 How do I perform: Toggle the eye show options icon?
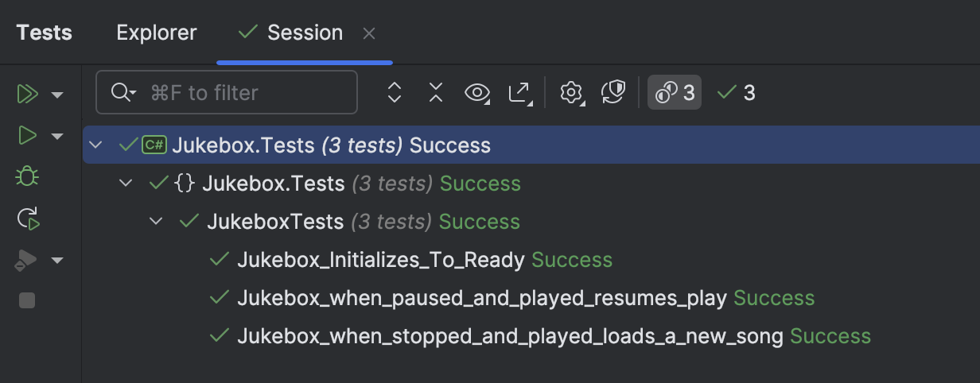pos(476,93)
